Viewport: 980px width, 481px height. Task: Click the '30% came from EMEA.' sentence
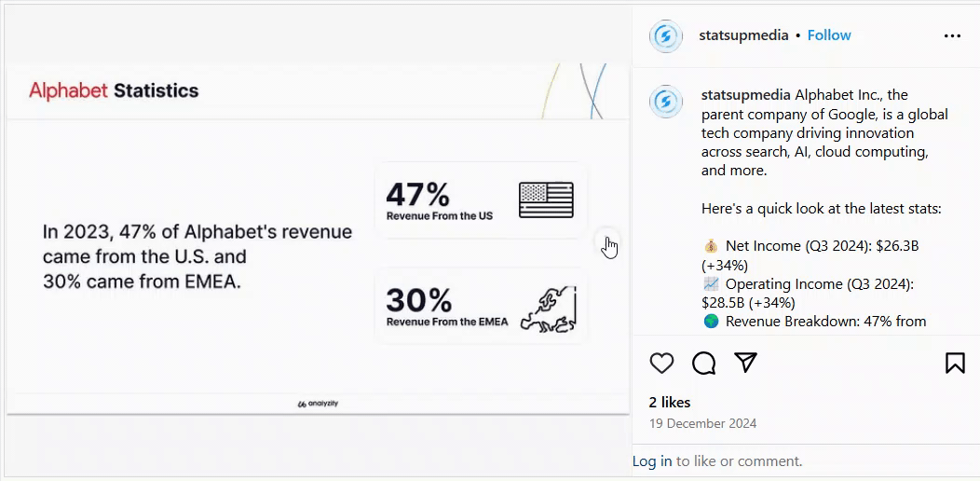pos(142,282)
